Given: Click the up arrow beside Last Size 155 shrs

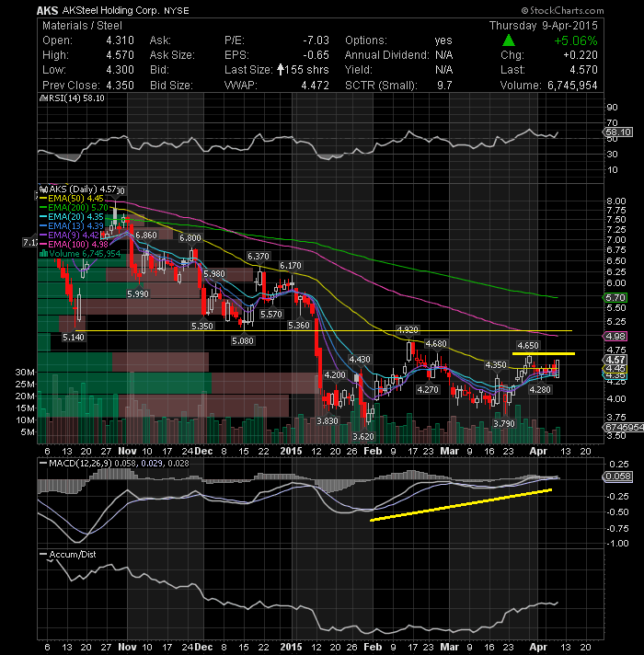Looking at the screenshot, I should 281,69.
